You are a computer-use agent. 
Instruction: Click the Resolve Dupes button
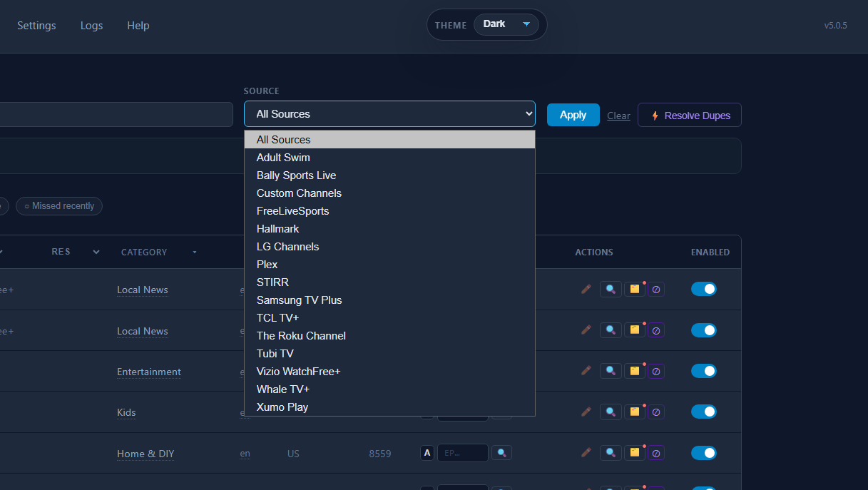(689, 116)
